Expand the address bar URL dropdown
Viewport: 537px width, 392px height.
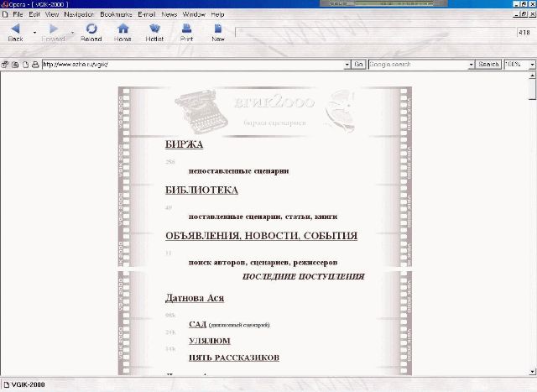[x=347, y=65]
